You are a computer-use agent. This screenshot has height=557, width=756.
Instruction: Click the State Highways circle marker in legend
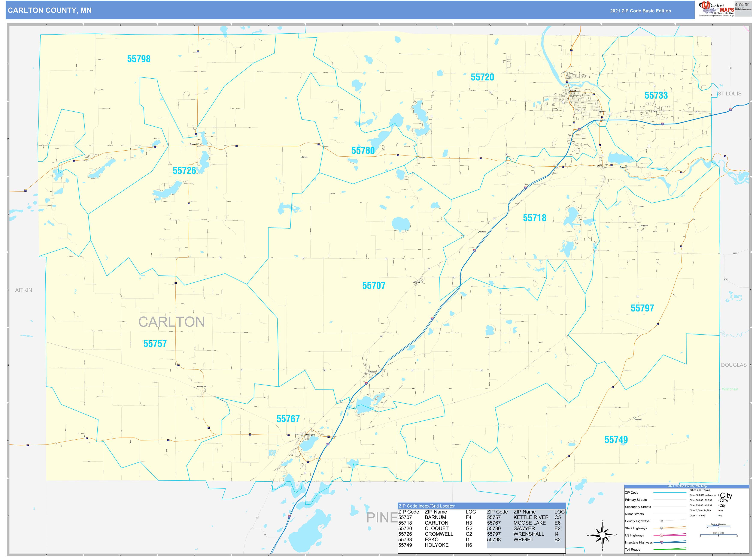click(x=662, y=528)
